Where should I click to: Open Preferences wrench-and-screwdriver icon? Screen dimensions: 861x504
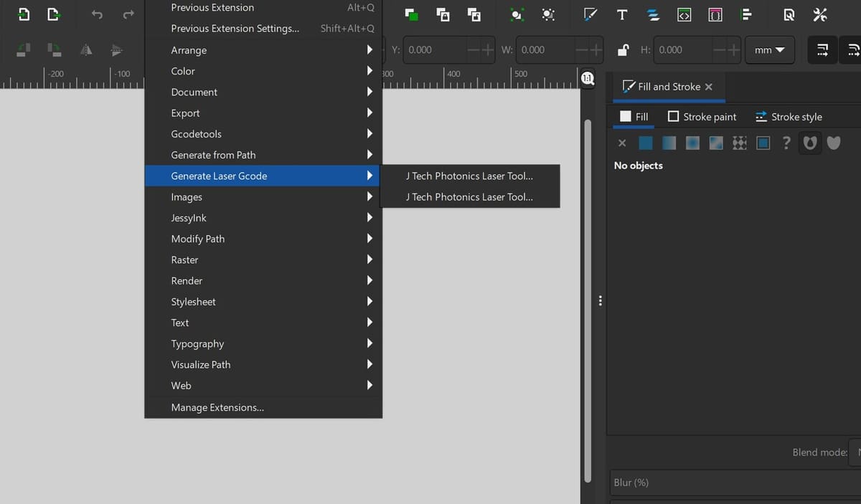(820, 14)
